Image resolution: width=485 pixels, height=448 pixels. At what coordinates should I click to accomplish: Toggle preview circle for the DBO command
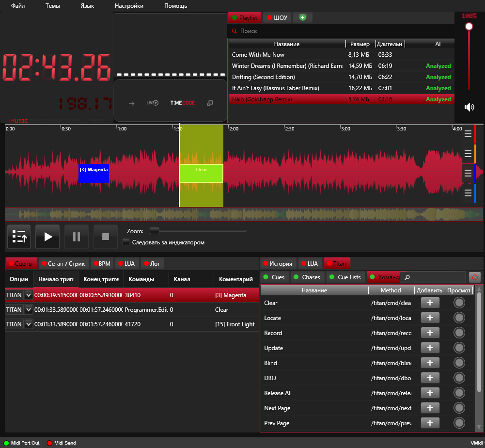coord(459,378)
